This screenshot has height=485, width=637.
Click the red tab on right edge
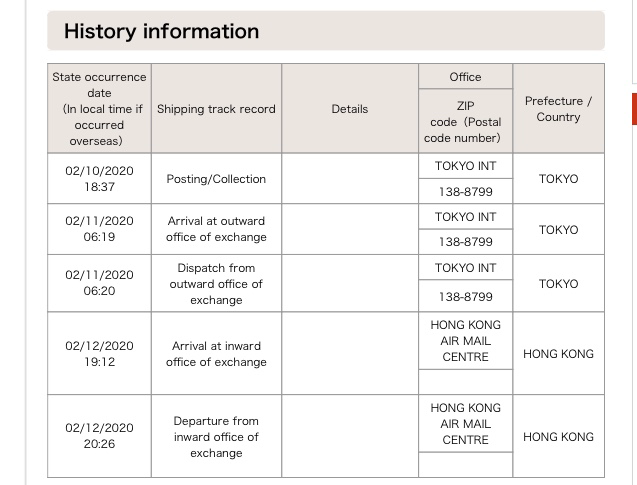coord(634,109)
